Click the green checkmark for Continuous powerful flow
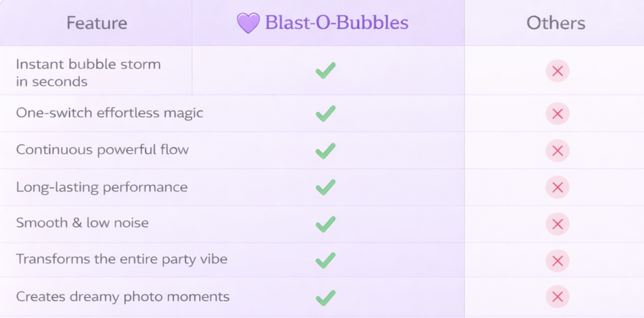644x318 pixels. coord(326,151)
